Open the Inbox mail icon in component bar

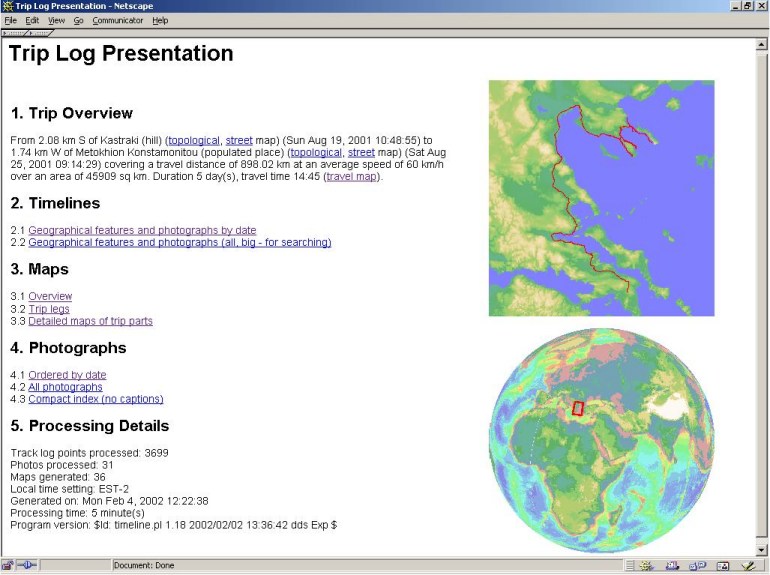coord(672,566)
